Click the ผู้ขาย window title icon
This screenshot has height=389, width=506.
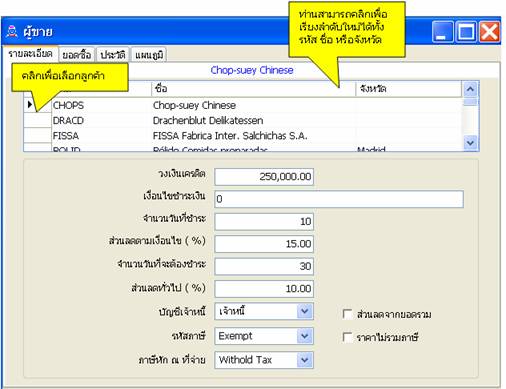coord(12,32)
